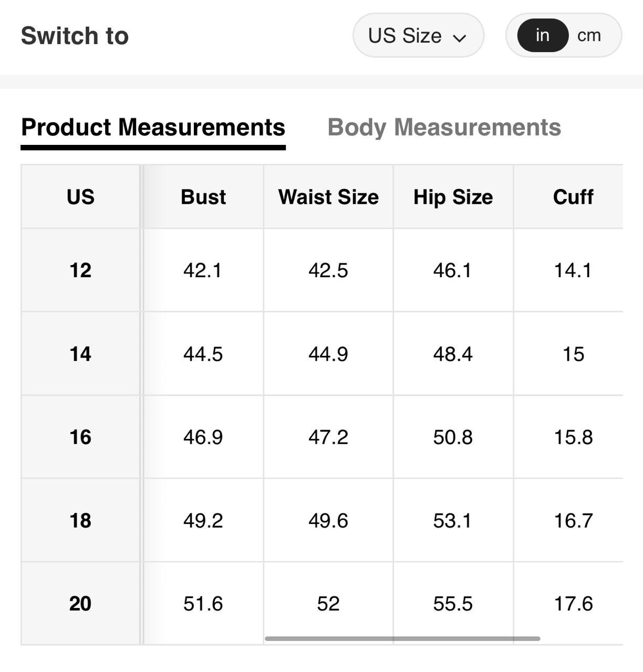Click the 42.1 bust value cell
Image resolution: width=643 pixels, height=672 pixels.
203,270
